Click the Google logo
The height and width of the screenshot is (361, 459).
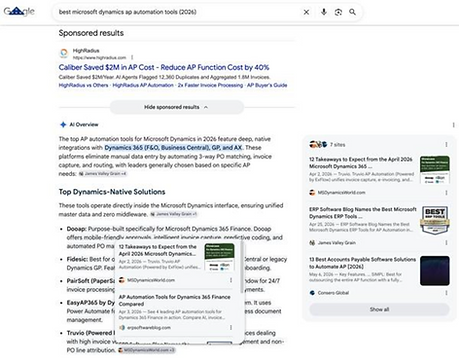point(19,11)
